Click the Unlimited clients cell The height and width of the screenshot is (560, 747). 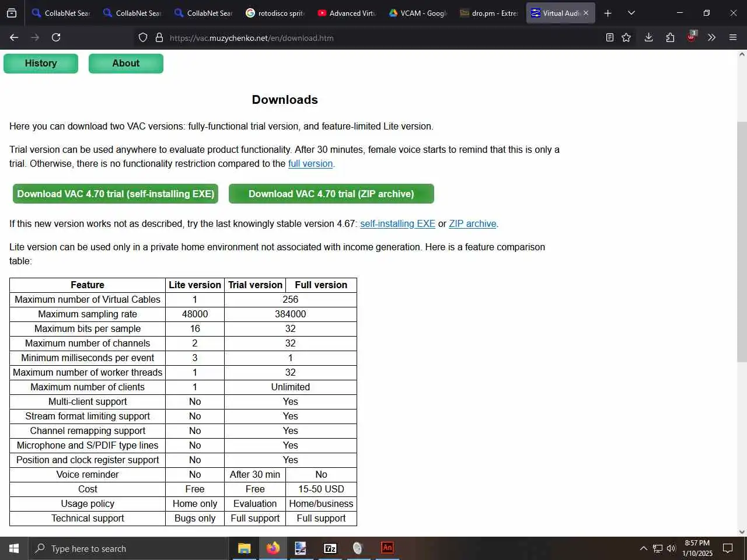291,387
